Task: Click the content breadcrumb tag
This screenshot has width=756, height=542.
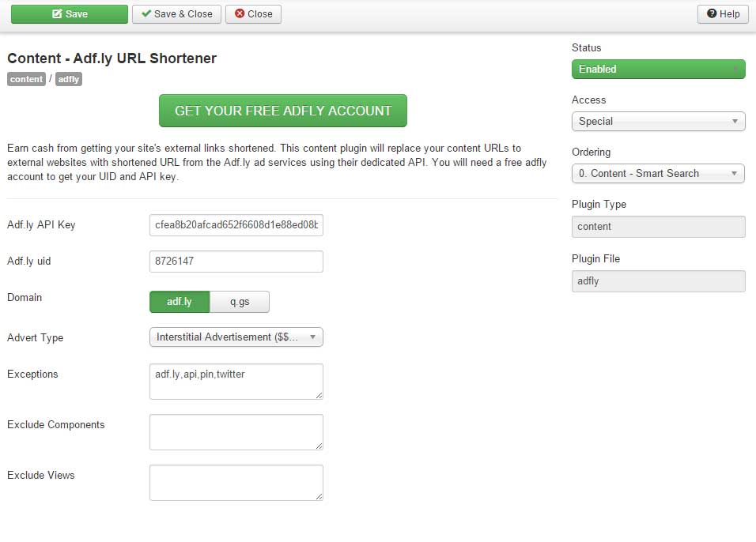Action: [x=27, y=79]
